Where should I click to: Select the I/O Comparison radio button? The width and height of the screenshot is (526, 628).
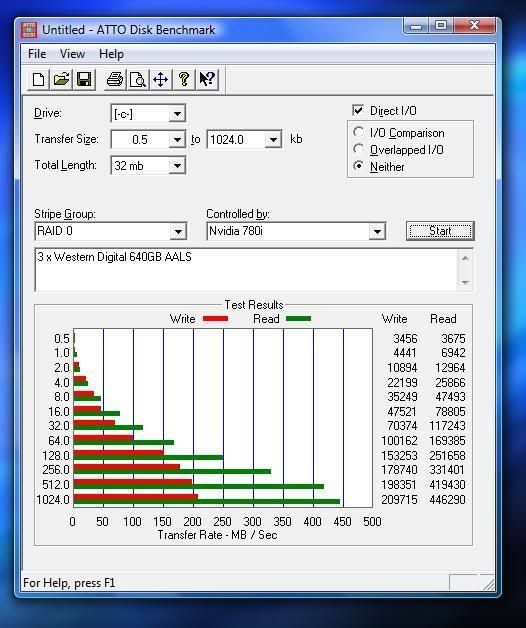click(358, 132)
